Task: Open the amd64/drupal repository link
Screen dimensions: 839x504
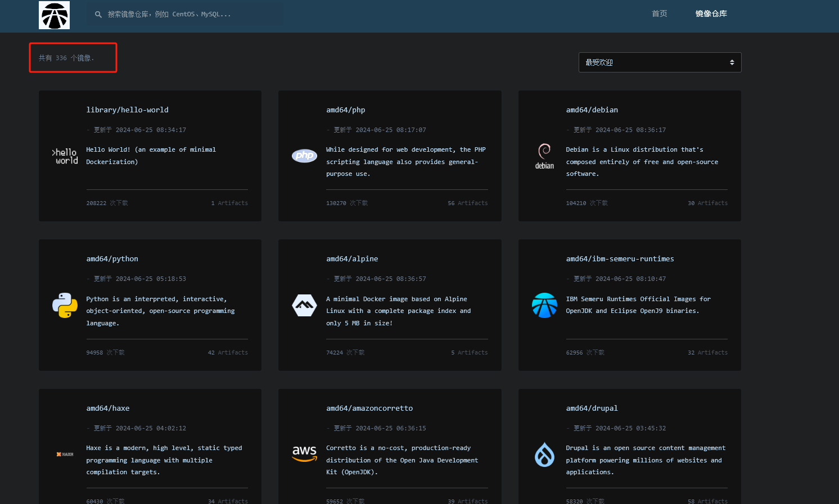Action: click(x=592, y=408)
